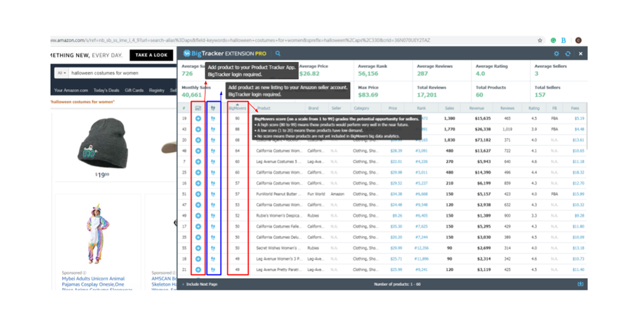644x335 pixels.
Task: Click the green Grammarly extension icon
Action: 553,40
